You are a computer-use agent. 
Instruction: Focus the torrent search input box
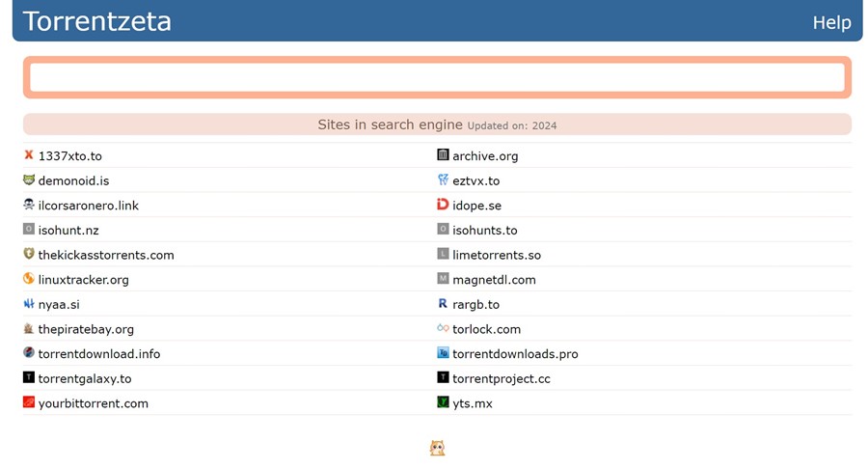437,77
